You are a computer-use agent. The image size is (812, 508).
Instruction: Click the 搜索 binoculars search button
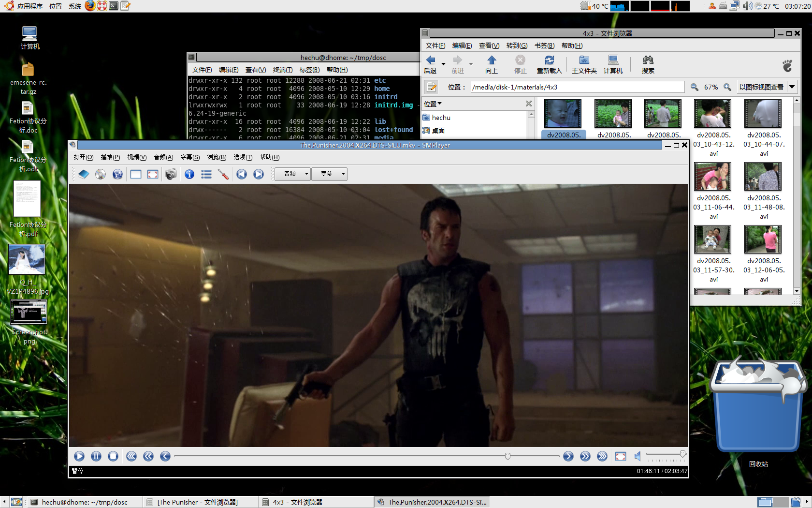point(648,64)
